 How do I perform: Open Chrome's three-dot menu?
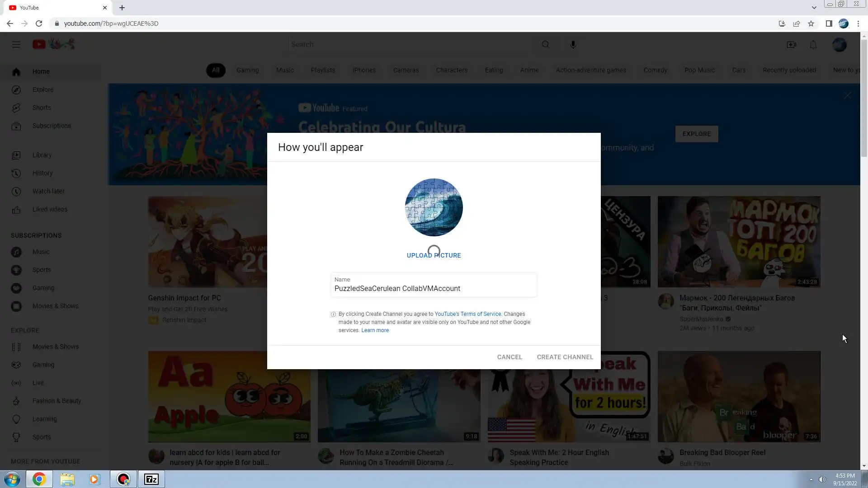(858, 23)
